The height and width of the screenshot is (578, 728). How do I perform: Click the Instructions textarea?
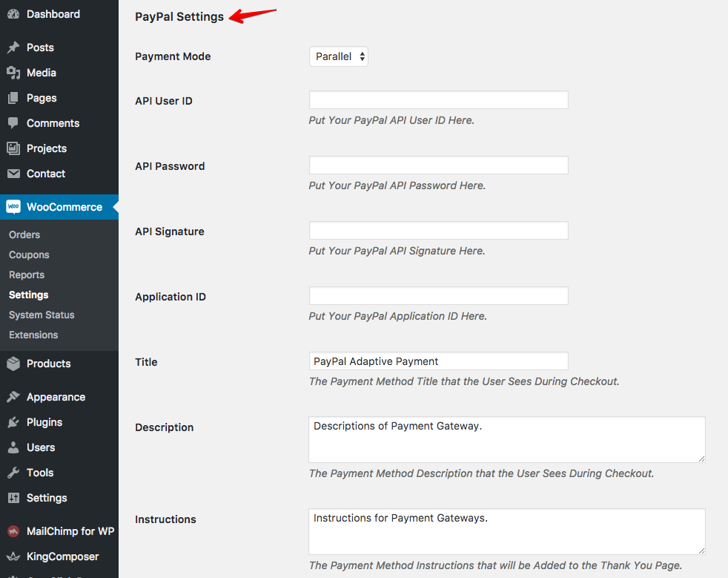coord(506,531)
